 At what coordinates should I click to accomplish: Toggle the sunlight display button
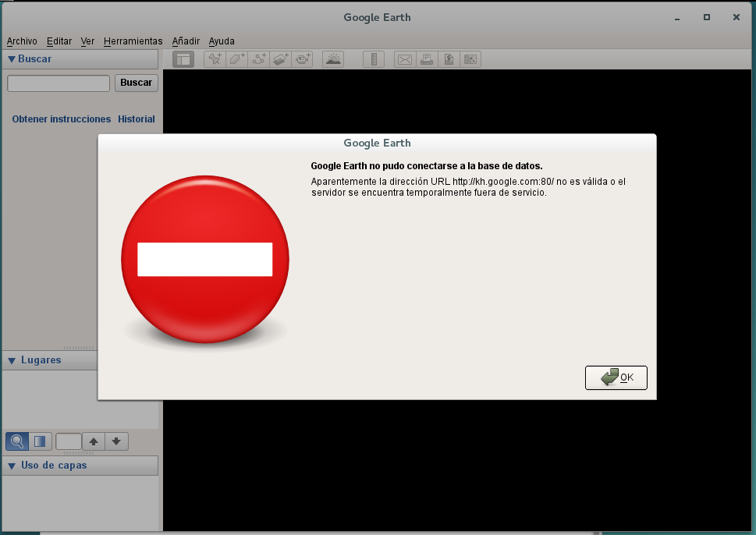pyautogui.click(x=333, y=59)
